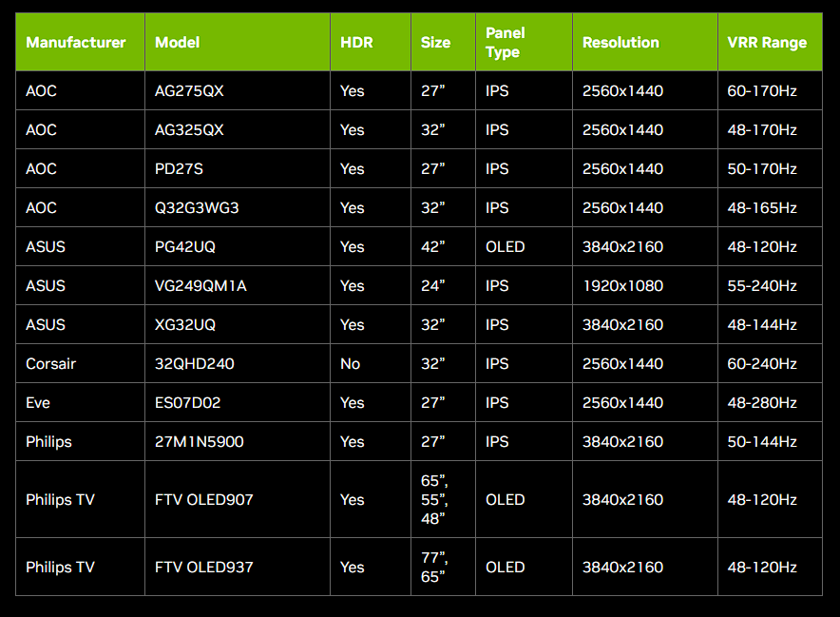The image size is (840, 617).
Task: Click the ASUS cell in the XG32UQ row
Action: [x=81, y=325]
